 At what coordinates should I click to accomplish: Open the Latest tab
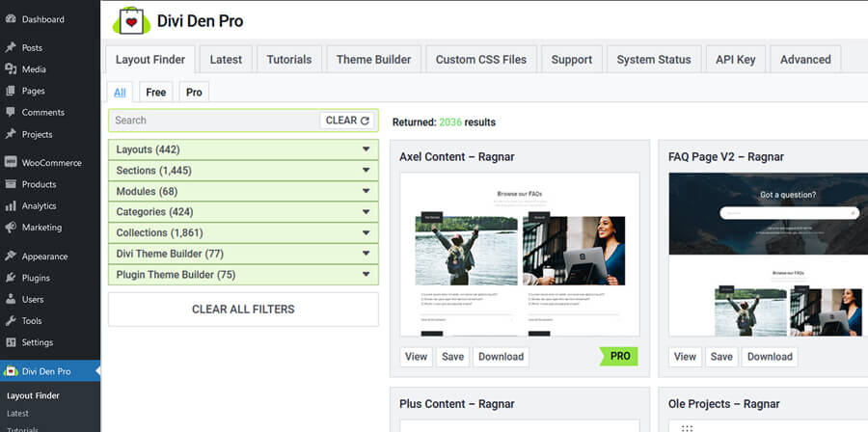click(x=226, y=60)
